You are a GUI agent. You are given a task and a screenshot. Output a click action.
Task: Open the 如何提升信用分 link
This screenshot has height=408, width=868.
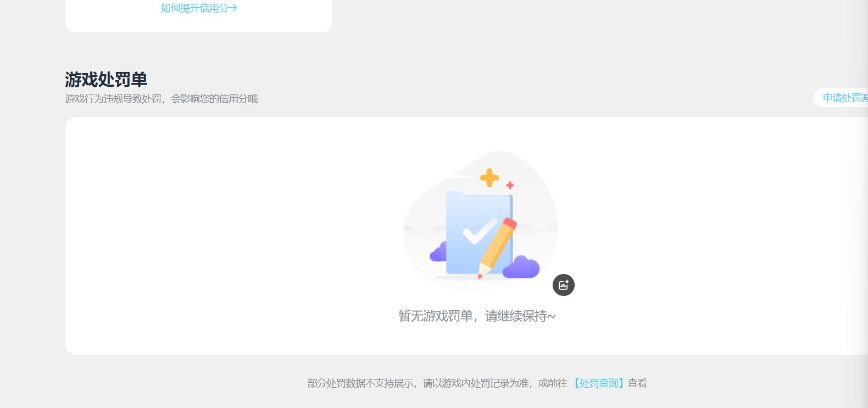pyautogui.click(x=194, y=8)
